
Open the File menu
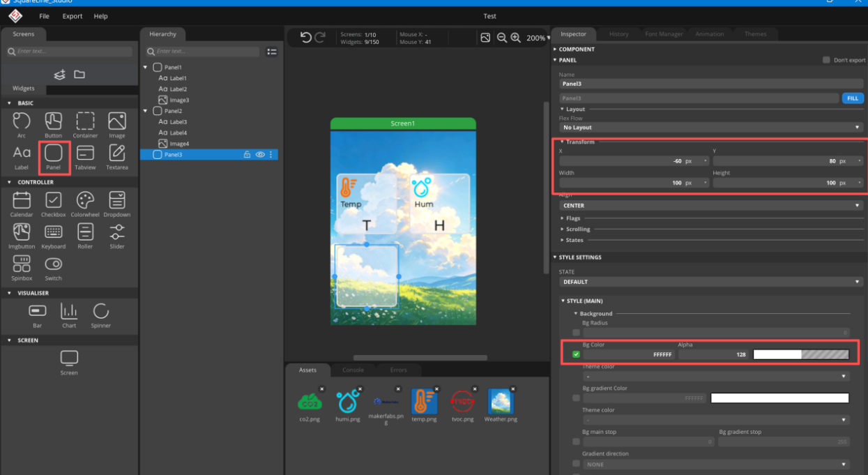click(x=44, y=16)
